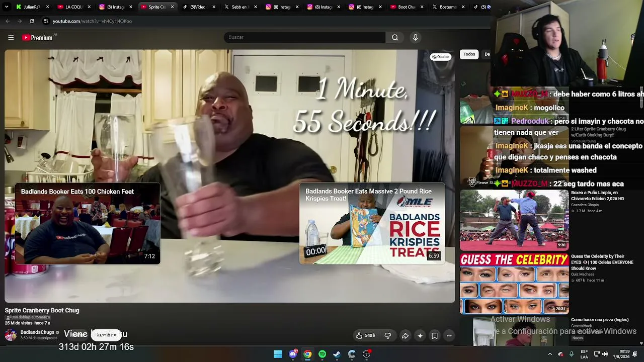
Task: Switch to the (5)Video TikTok tab
Action: 199,7
